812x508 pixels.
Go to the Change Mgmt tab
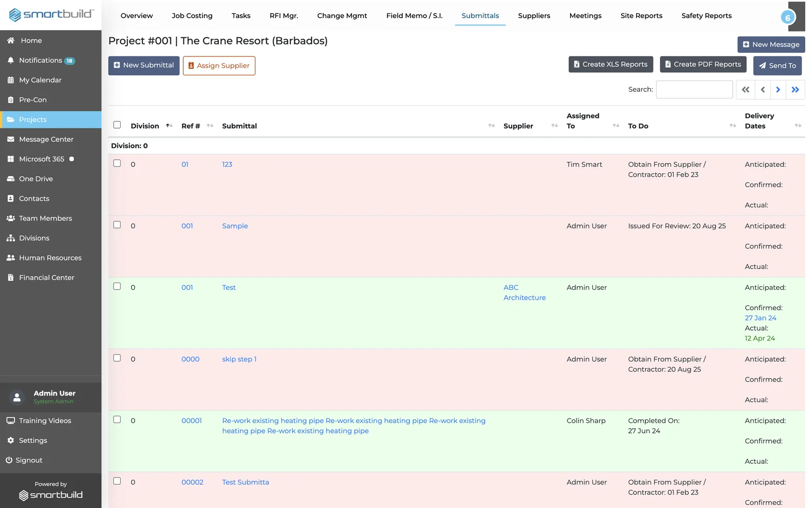pos(342,16)
